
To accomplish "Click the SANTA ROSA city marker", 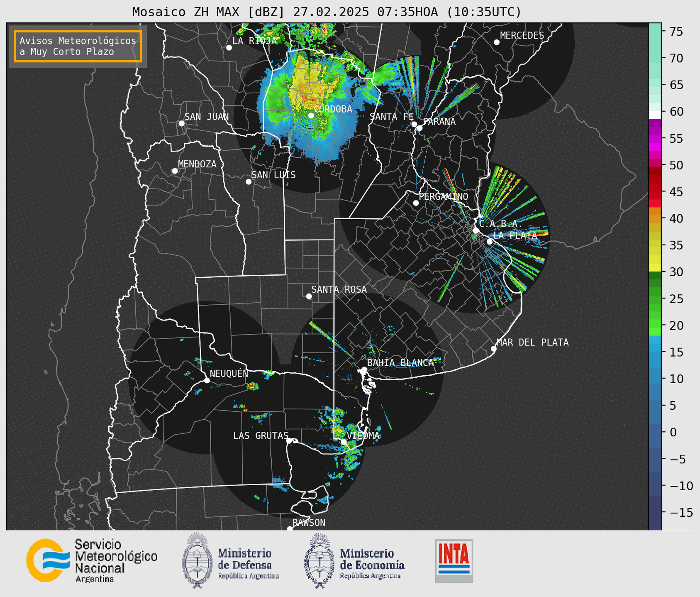I will click(x=309, y=296).
